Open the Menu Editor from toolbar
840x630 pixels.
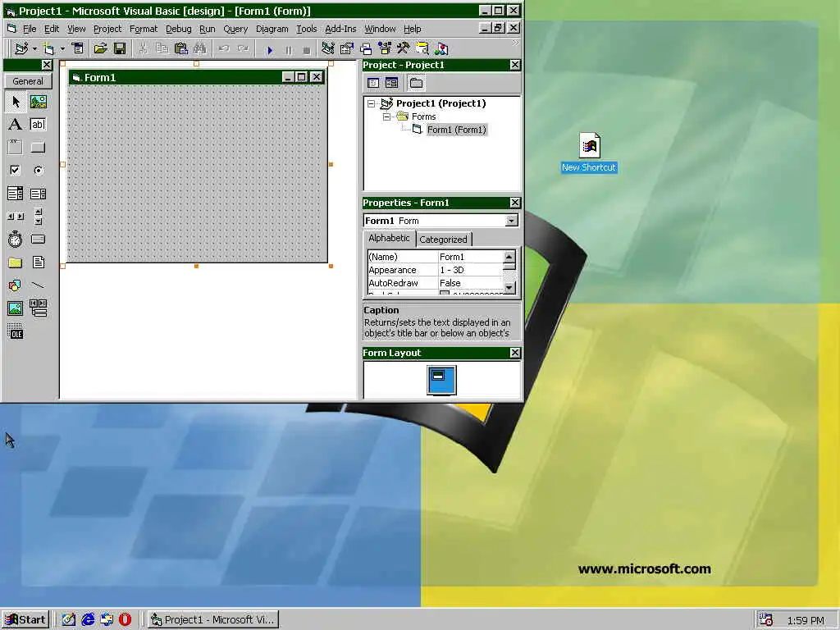pos(78,49)
